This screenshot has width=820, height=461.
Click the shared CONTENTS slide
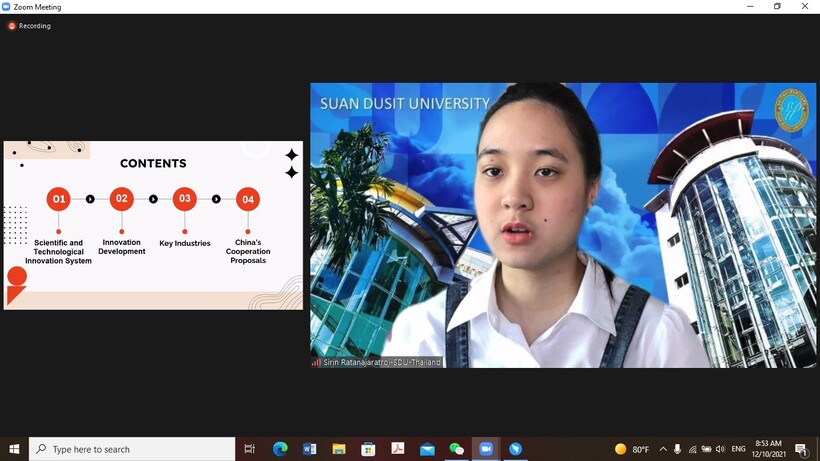(x=153, y=225)
